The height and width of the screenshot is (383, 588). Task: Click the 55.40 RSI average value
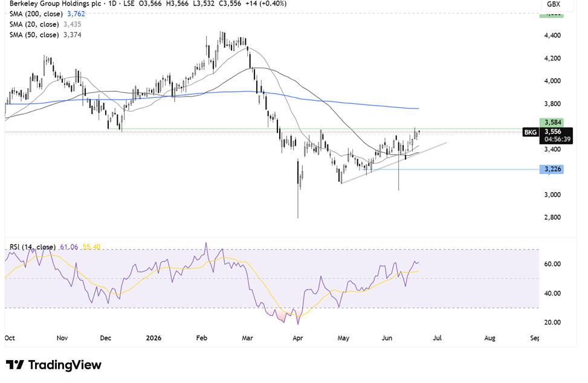(x=91, y=247)
